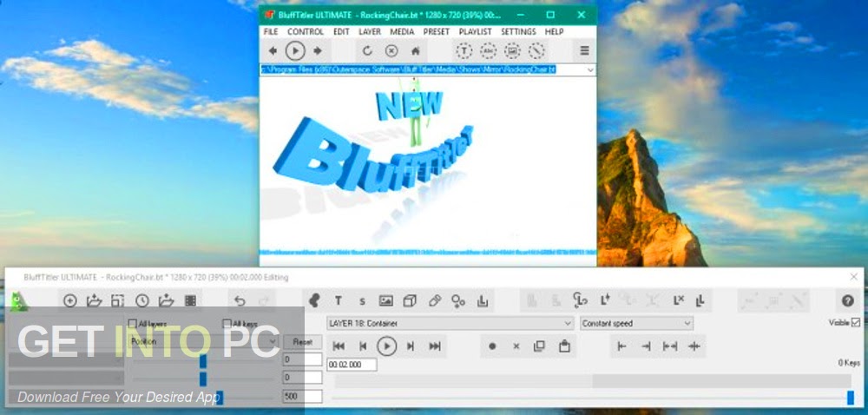Uncheck the Visible checkbox
The width and height of the screenshot is (868, 415).
point(856,322)
